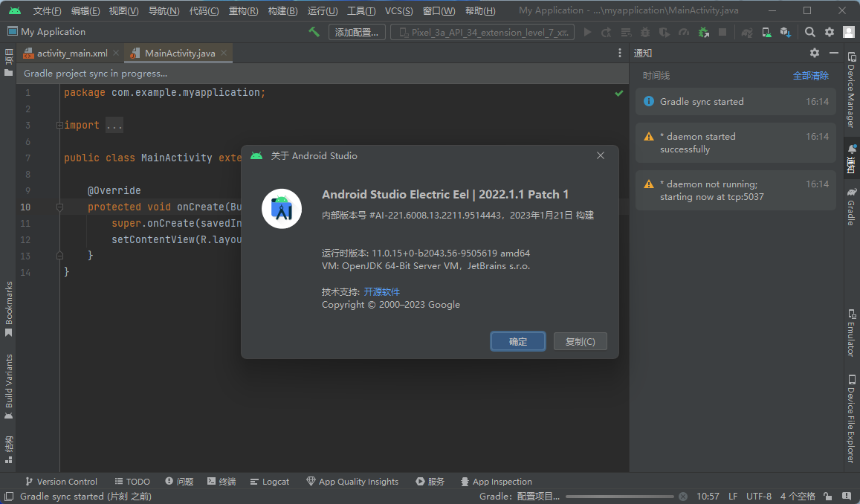Toggle the Device Manager side panel
Screen dimensions: 860x504
tap(851, 90)
